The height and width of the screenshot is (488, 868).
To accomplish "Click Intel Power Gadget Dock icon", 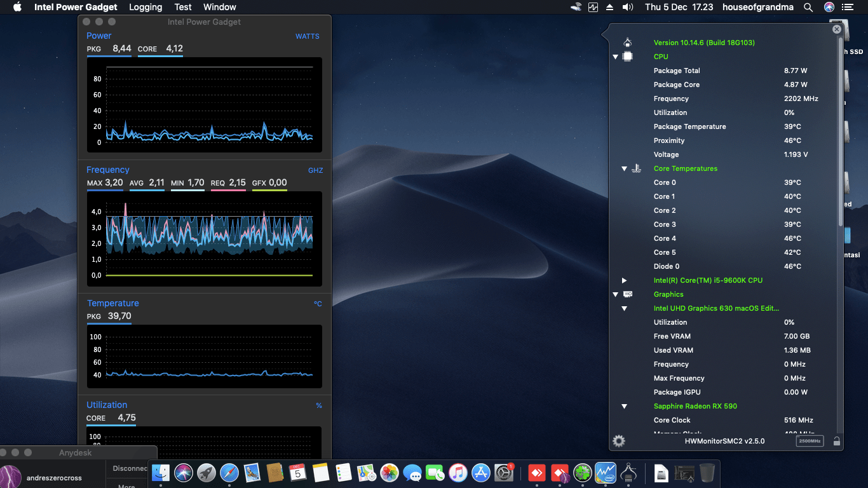I will pos(606,473).
